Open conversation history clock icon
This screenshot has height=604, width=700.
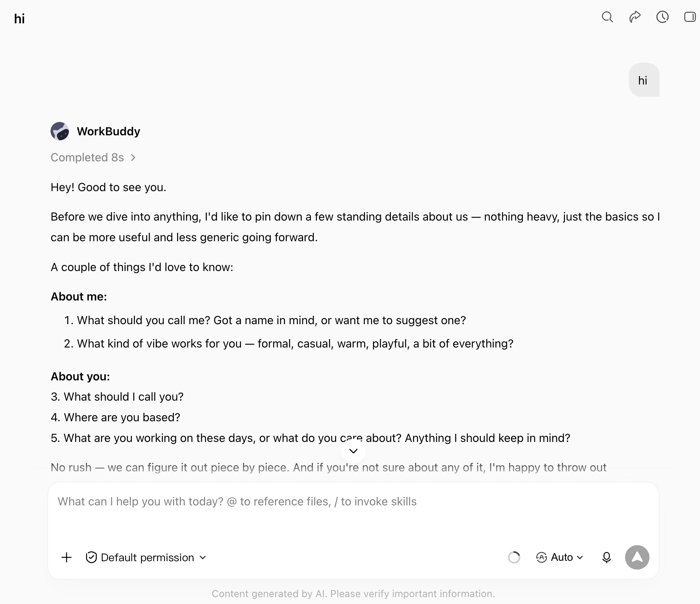click(663, 17)
